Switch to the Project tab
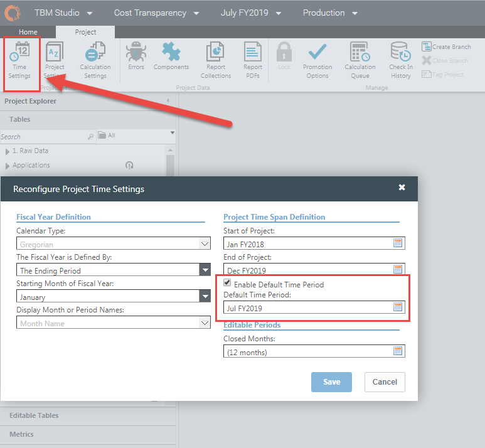 coord(85,32)
